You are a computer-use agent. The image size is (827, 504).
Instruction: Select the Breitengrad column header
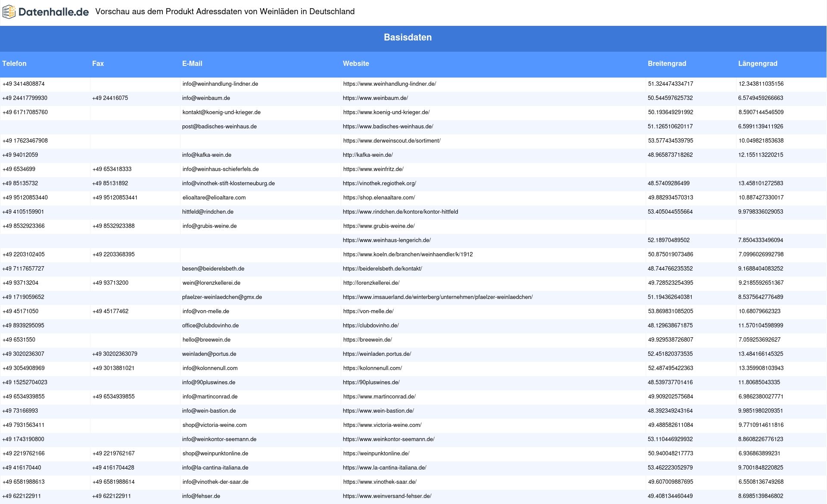(667, 63)
